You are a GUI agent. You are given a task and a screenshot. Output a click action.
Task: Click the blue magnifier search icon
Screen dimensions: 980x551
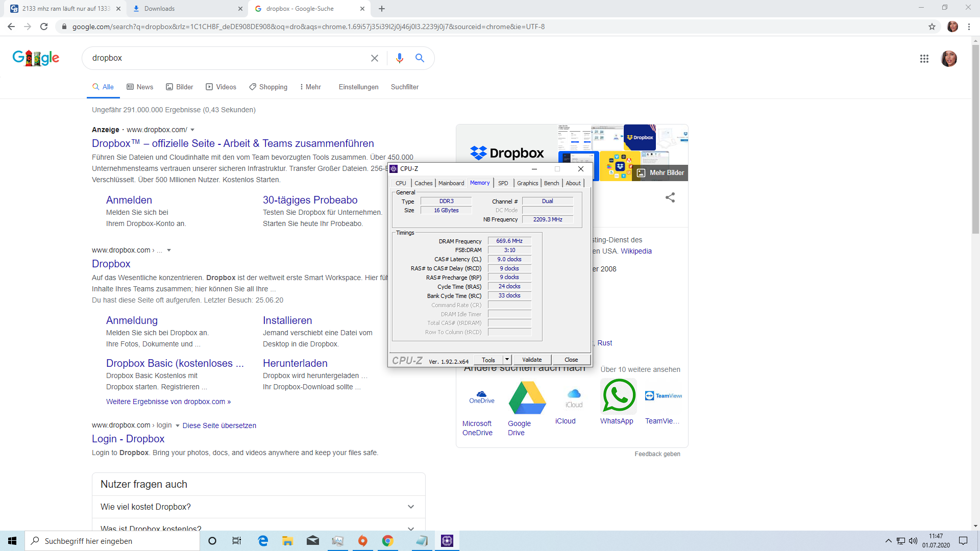coord(420,58)
